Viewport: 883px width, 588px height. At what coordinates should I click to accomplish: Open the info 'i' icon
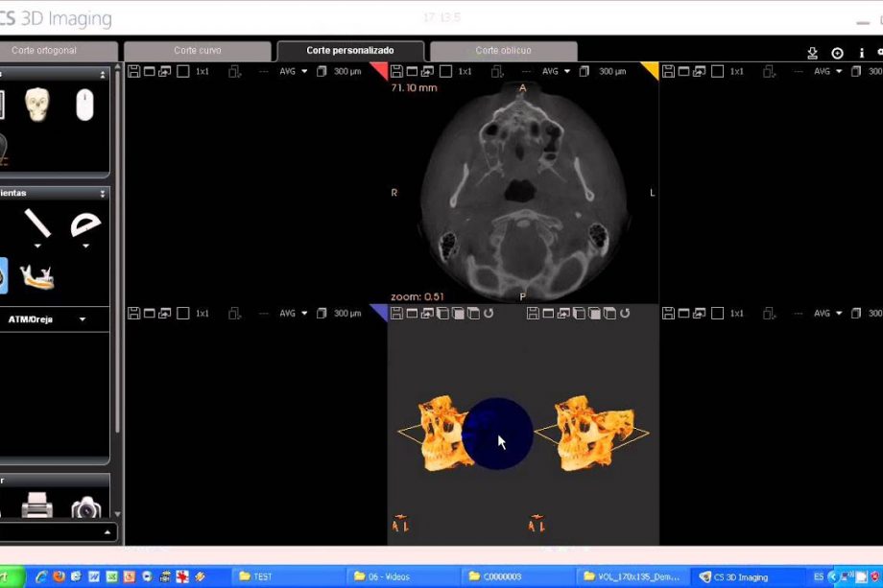click(862, 53)
